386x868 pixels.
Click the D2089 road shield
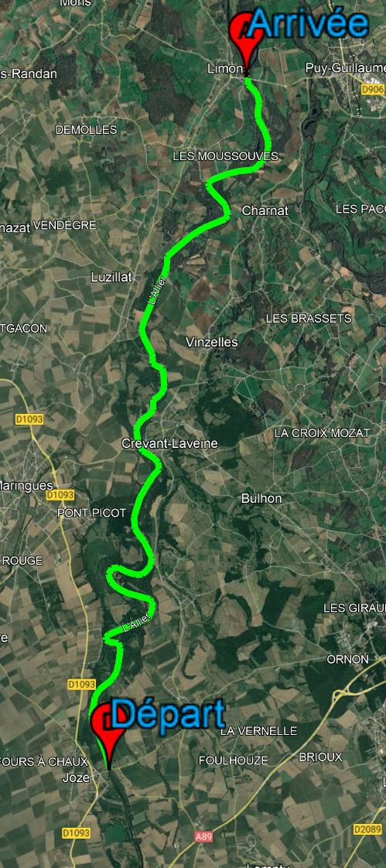[x=367, y=829]
